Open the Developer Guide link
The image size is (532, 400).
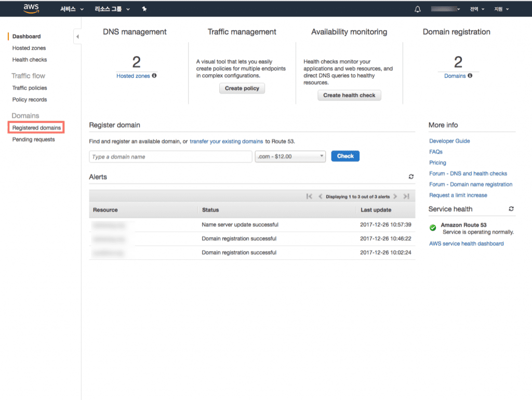click(x=449, y=141)
